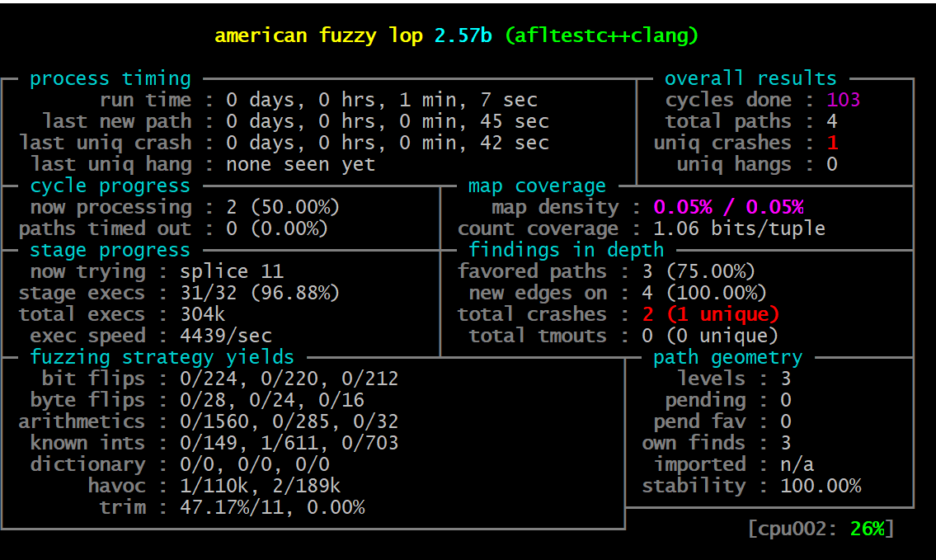This screenshot has height=560, width=936.
Task: Click the american fuzzy lop 2.57b title
Action: [354, 35]
